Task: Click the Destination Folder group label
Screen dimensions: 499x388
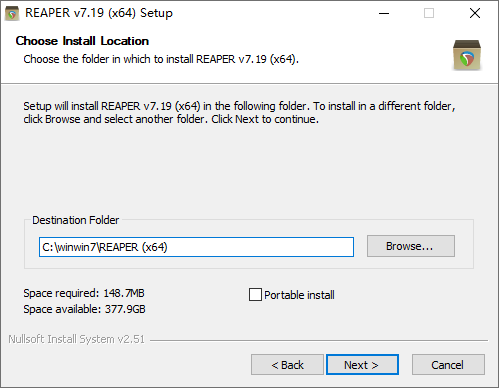Action: [x=76, y=220]
